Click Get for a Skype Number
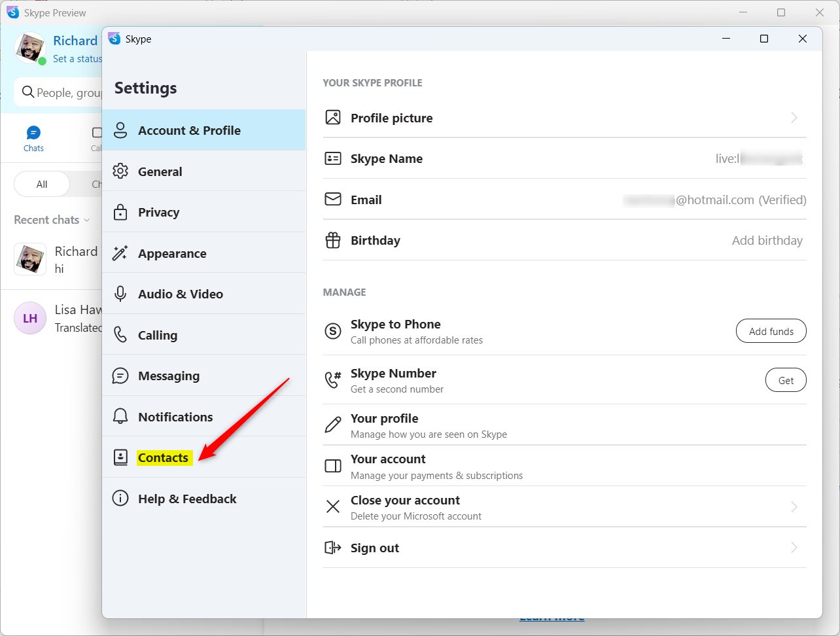840x636 pixels. (786, 380)
